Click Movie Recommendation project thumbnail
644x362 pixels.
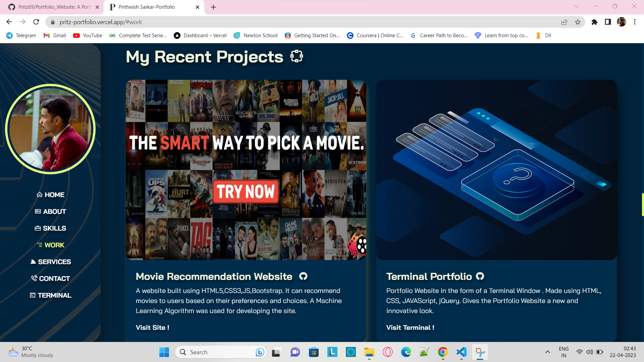(x=246, y=170)
